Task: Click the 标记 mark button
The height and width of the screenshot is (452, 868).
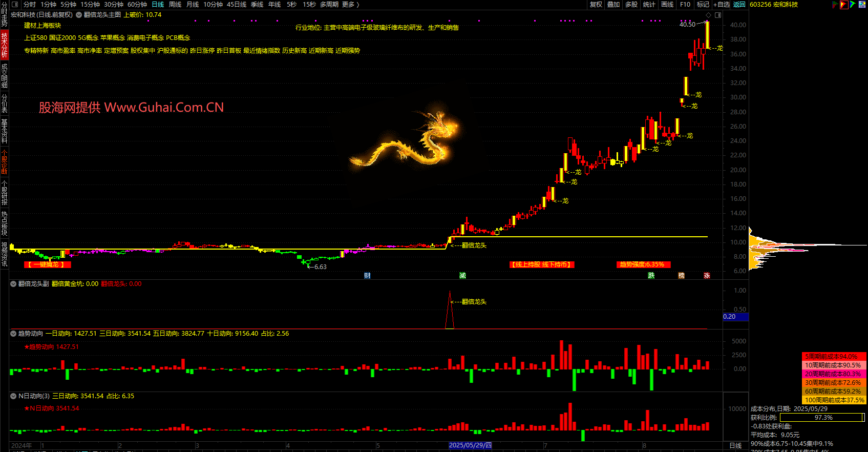Action: pyautogui.click(x=703, y=4)
